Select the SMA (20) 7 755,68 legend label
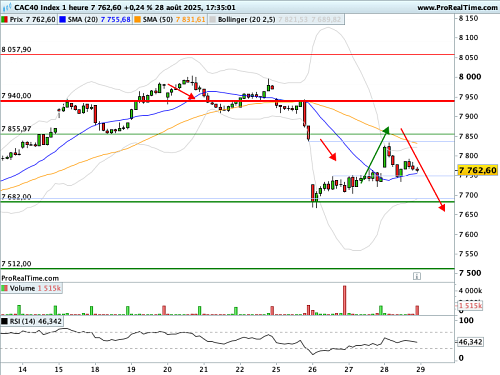500x375 pixels. (99, 20)
